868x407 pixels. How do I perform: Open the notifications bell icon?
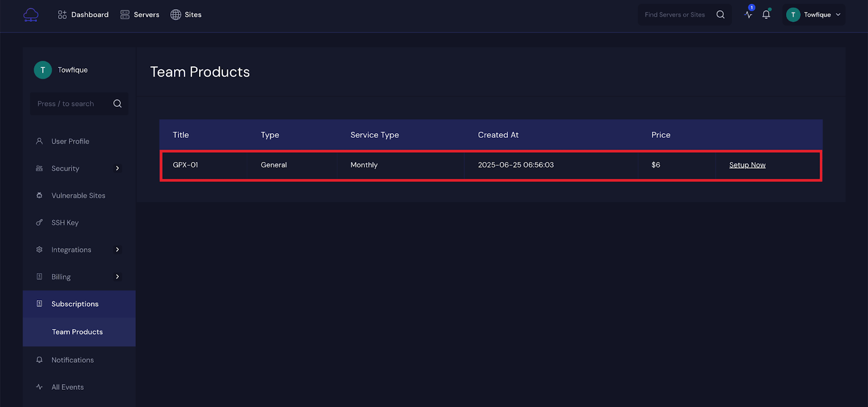click(x=766, y=15)
